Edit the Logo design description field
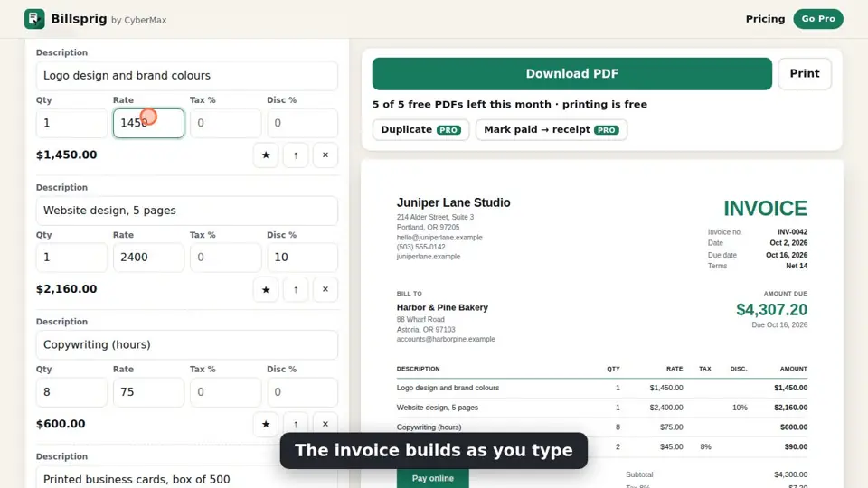Viewport: 868px width, 488px height. [187, 75]
